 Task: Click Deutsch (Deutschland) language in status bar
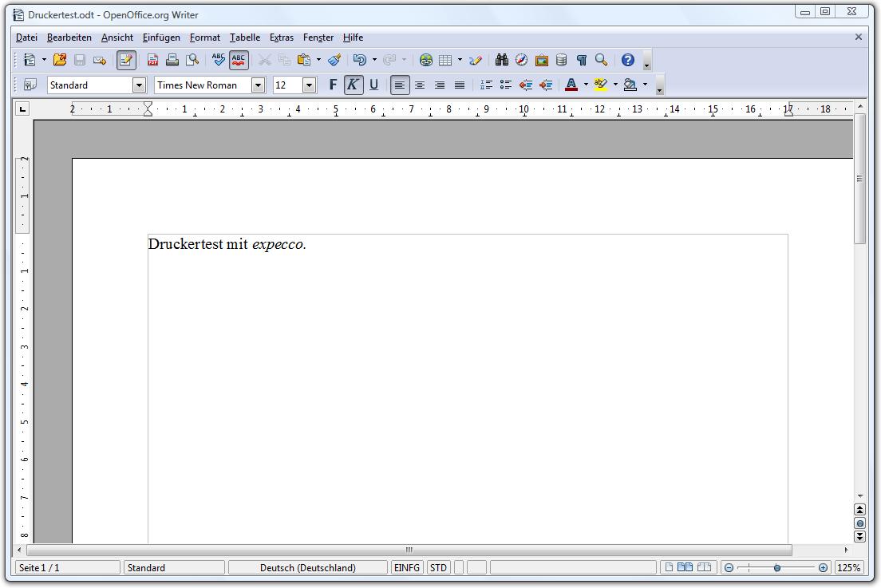click(x=308, y=568)
